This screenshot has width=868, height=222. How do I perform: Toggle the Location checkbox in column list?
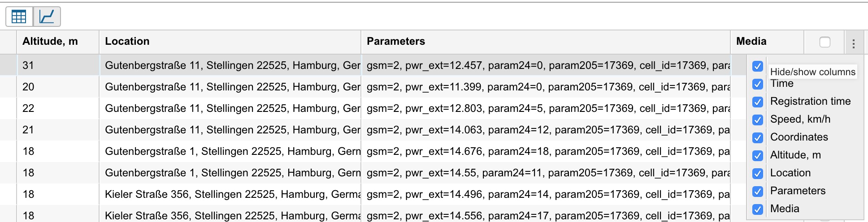click(758, 174)
